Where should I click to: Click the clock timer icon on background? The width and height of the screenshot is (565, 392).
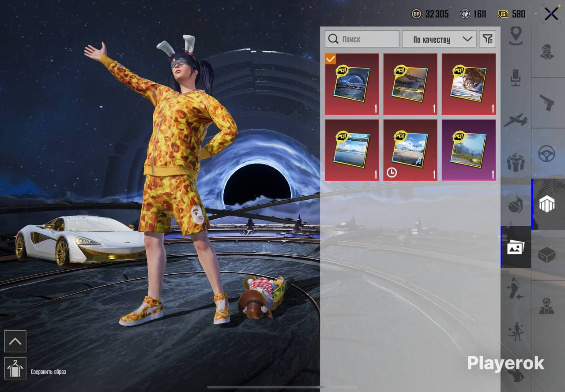coord(392,173)
